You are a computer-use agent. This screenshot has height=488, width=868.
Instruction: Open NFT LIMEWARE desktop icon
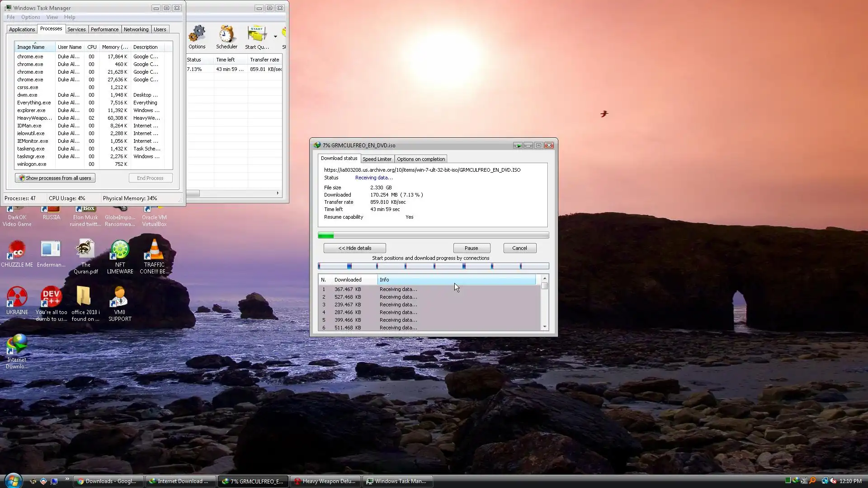click(x=120, y=251)
